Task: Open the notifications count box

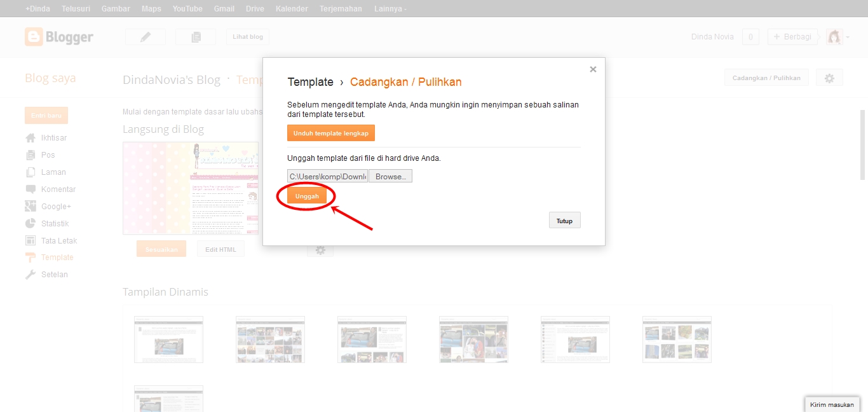Action: (750, 37)
